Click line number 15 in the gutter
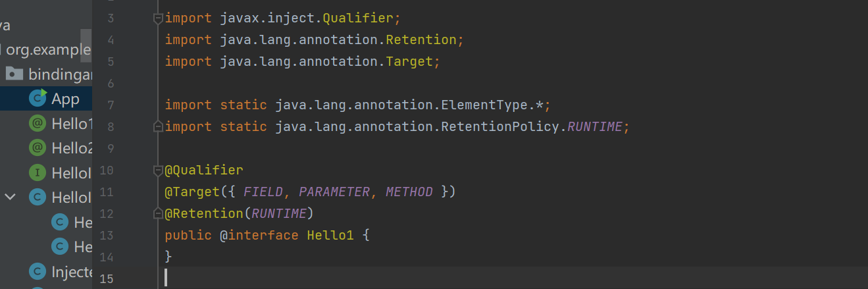The width and height of the screenshot is (868, 289). 106,278
